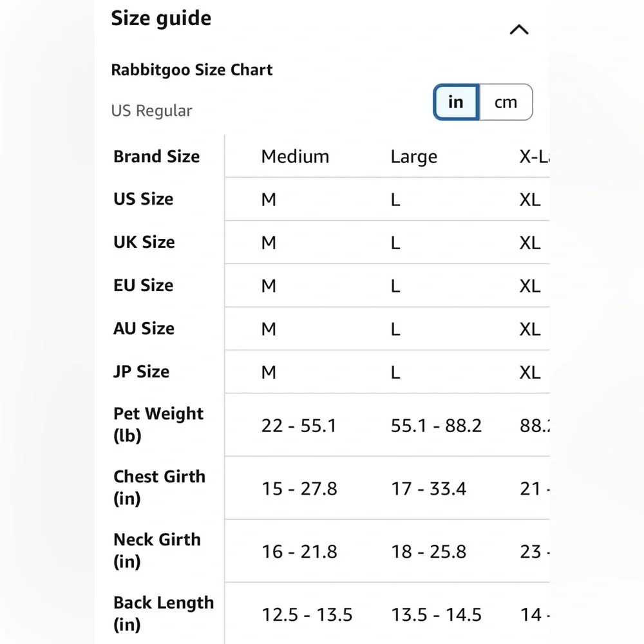Click the 13.5 - 14.5 back length cell

coord(436,615)
